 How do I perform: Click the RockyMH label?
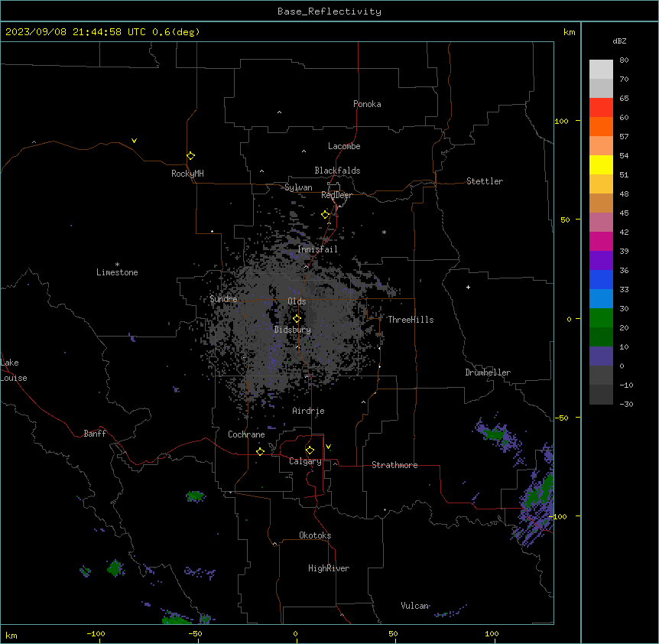tap(187, 174)
